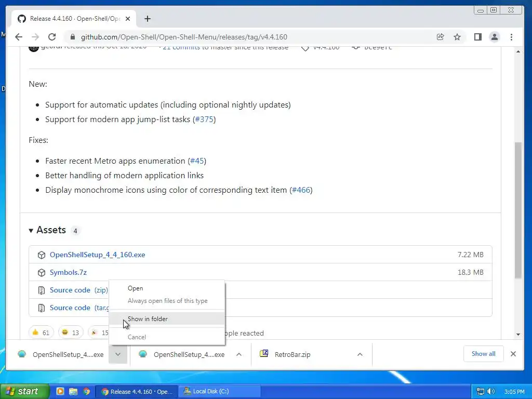Click the scrollbar up arrow
This screenshot has width=532, height=399.
[x=518, y=51]
